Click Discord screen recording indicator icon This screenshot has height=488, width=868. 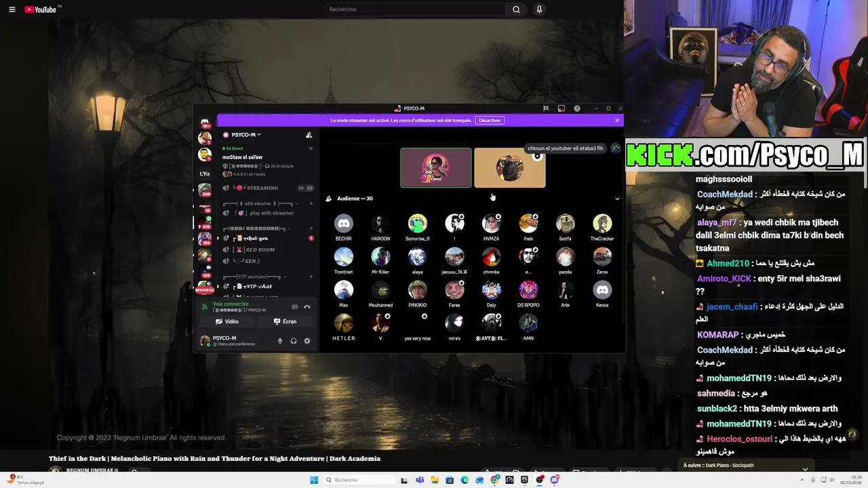coord(561,108)
